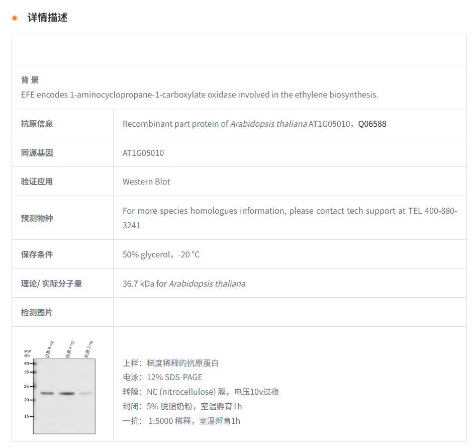Screen dimensions: 476x448
Task: Click the Western Blot application text
Action: [x=146, y=182]
